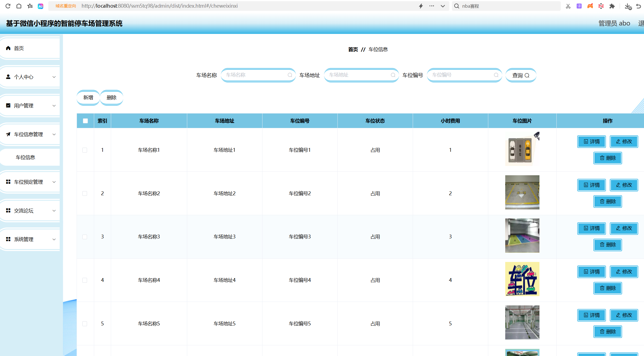Screen dimensions: 644x356
Task: Click the grid icon beside 车位预定管理
Action: point(8,182)
